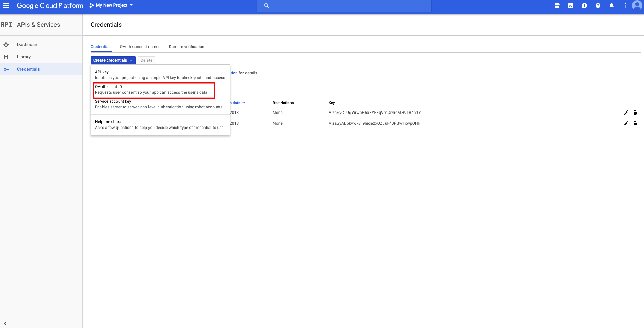Open the user account avatar
This screenshot has height=328, width=644.
[x=637, y=5]
